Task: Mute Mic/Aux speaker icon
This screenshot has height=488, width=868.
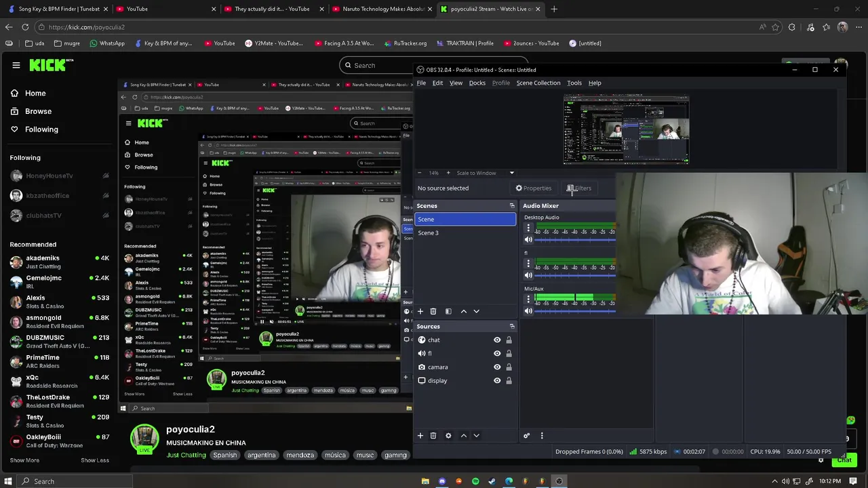Action: pyautogui.click(x=528, y=310)
